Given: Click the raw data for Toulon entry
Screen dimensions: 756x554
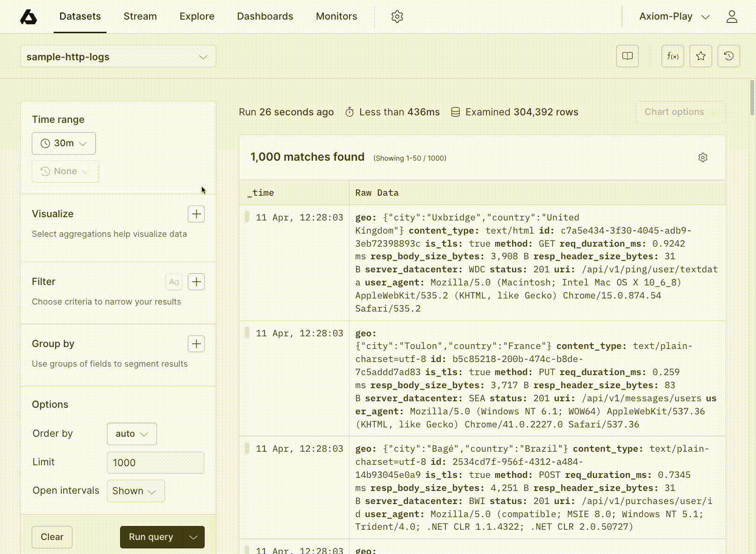Looking at the screenshot, I should click(536, 378).
